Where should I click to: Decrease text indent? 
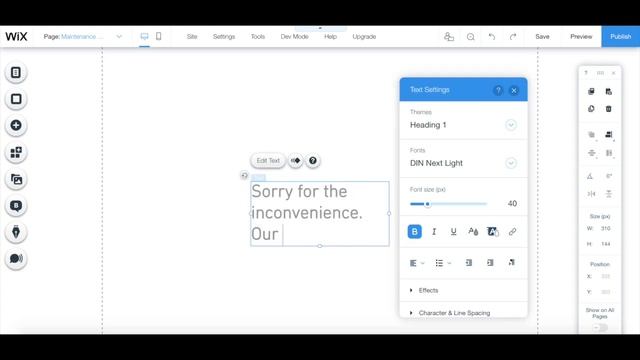pos(469,263)
